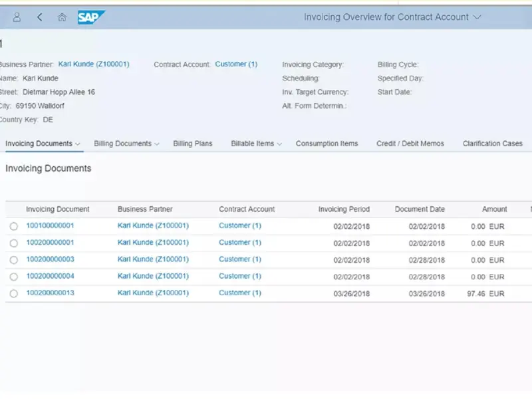Image resolution: width=532 pixels, height=399 pixels.
Task: Select radio button for invoice 100200000013
Action: [x=14, y=293]
